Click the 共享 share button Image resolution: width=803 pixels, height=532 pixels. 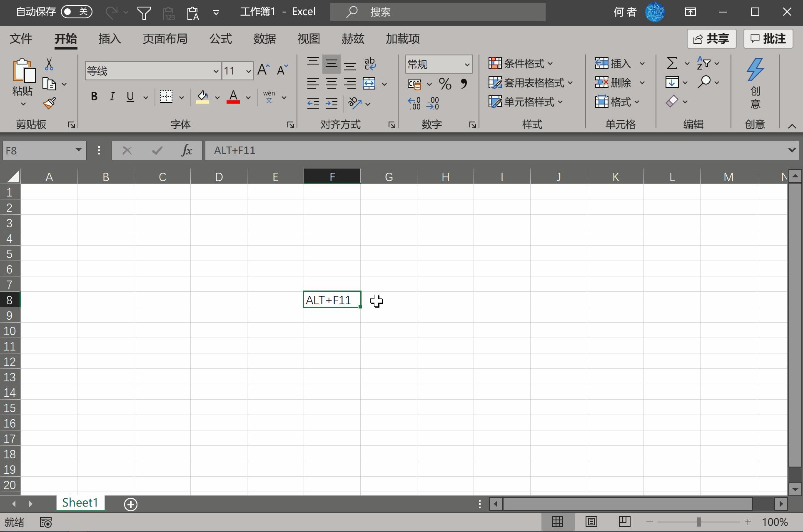pyautogui.click(x=711, y=39)
